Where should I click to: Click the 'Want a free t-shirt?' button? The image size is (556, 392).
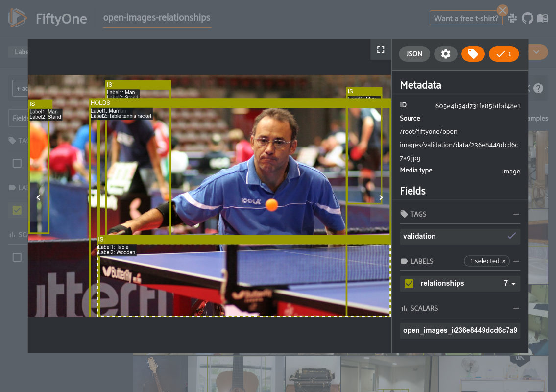(x=466, y=19)
